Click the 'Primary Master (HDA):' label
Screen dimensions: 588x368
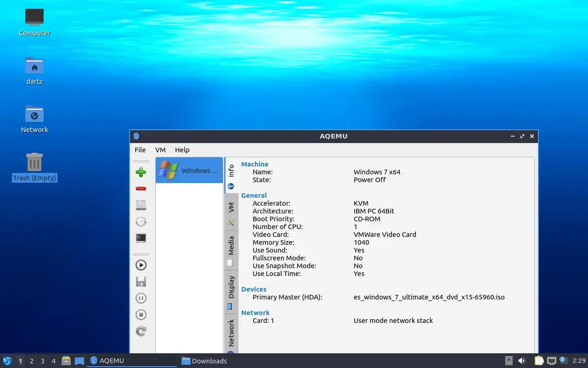click(288, 297)
